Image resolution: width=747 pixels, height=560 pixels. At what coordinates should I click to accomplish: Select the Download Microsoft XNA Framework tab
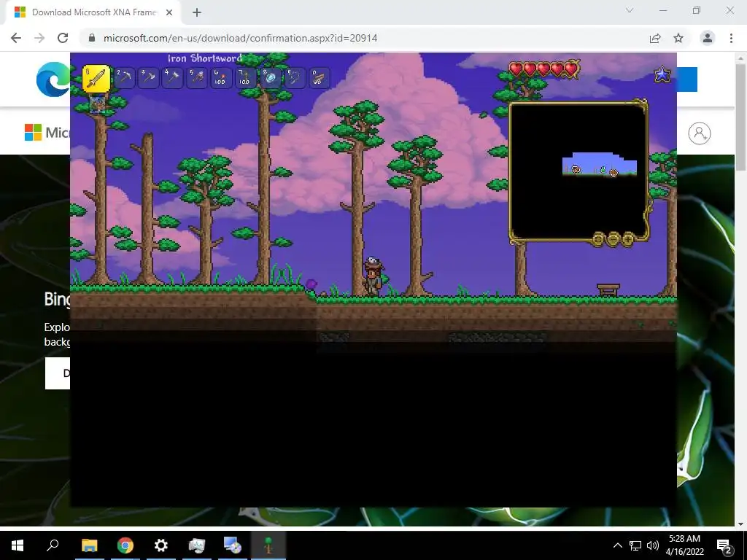click(x=93, y=13)
